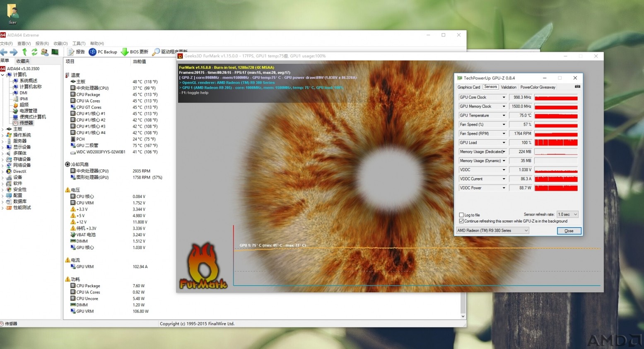
Task: Open GPU Load sensor dropdown
Action: point(504,143)
